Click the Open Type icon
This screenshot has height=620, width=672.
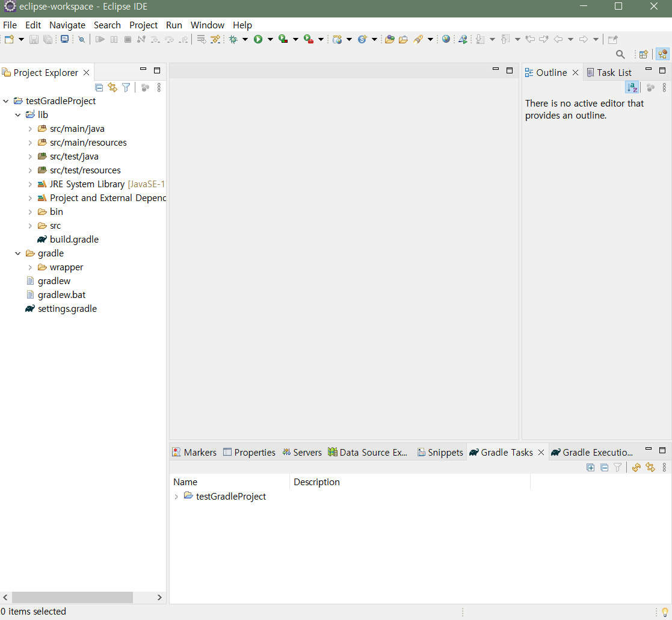point(390,40)
